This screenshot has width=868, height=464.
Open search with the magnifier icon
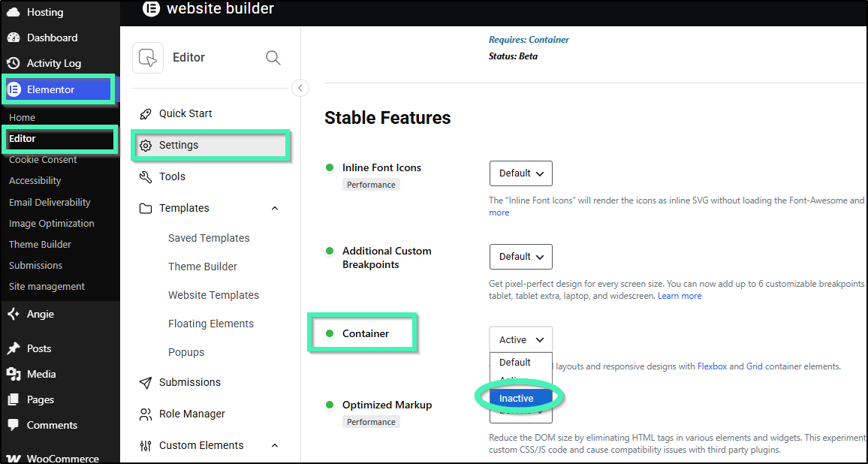(x=273, y=58)
